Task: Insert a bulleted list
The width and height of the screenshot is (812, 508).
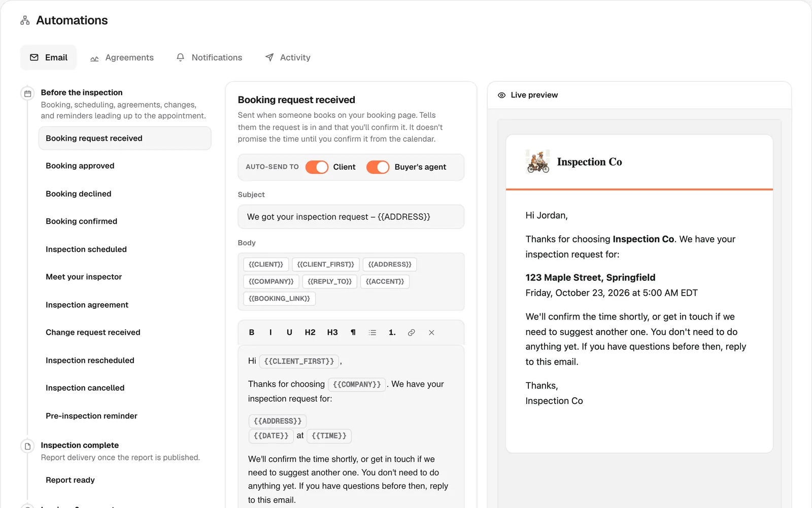Action: click(373, 332)
